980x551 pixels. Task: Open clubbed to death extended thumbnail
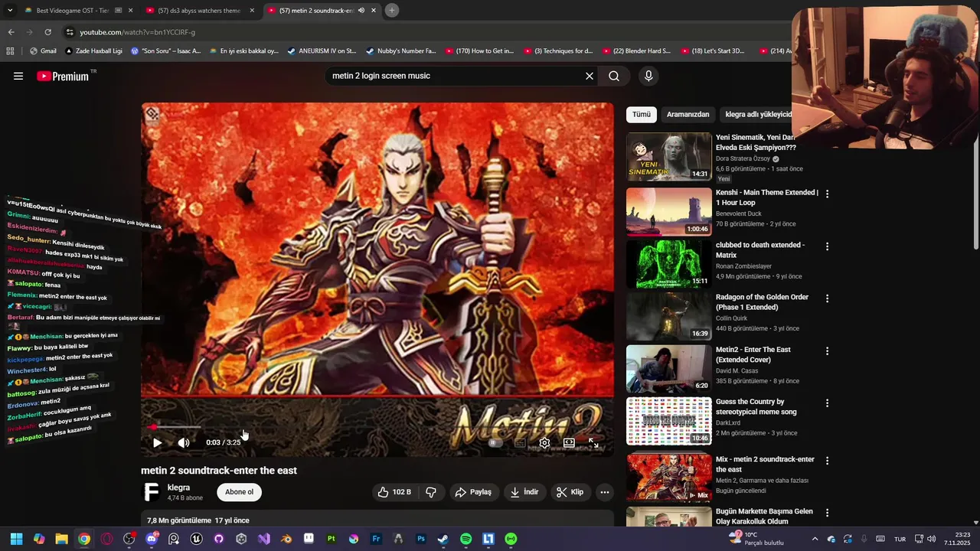[669, 264]
